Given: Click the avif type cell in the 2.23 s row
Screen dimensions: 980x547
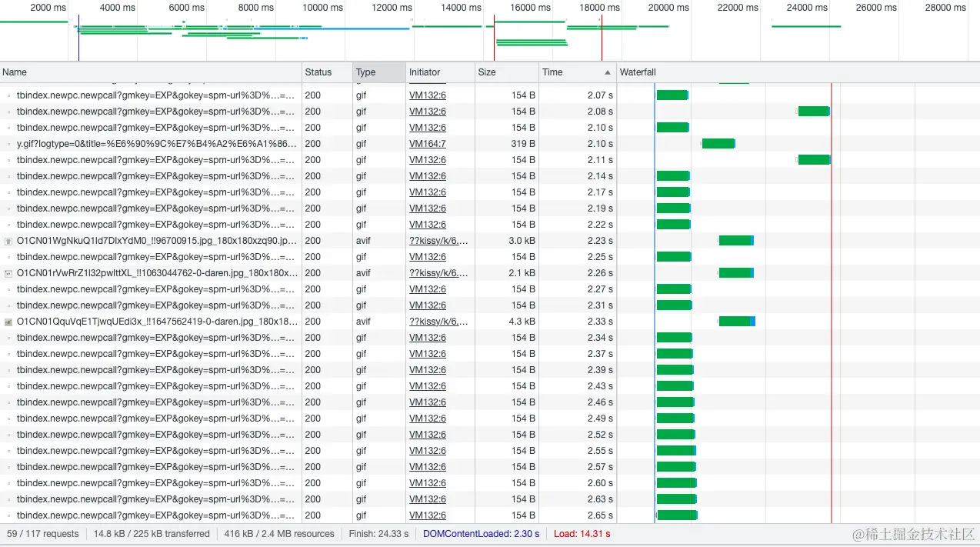Looking at the screenshot, I should [363, 241].
